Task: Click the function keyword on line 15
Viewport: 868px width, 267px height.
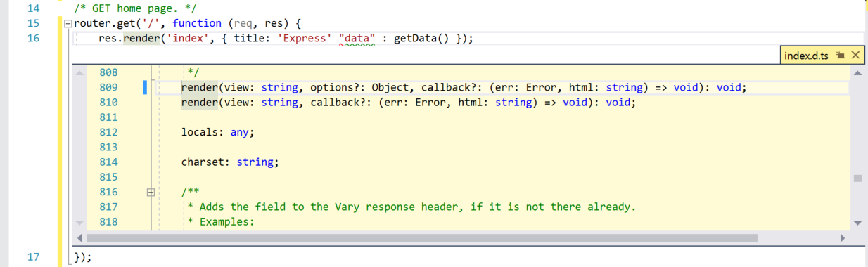Action: pyautogui.click(x=197, y=23)
